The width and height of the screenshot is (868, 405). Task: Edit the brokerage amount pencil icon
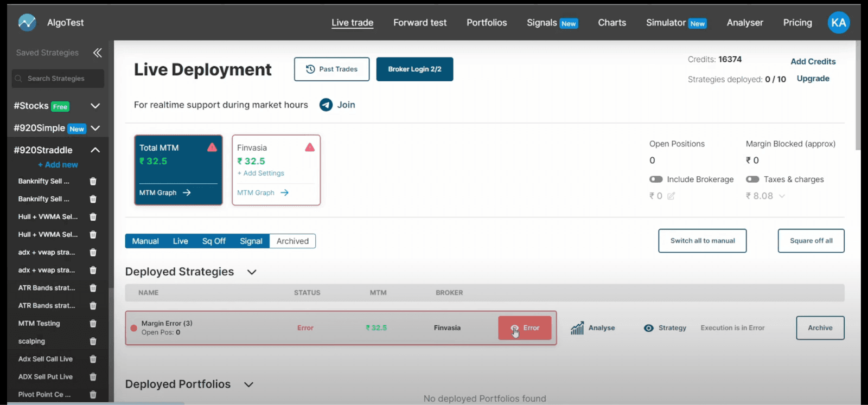671,196
